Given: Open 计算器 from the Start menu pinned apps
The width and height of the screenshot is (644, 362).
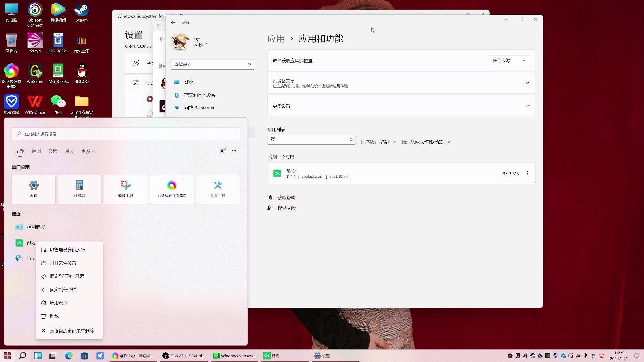Looking at the screenshot, I should (79, 189).
